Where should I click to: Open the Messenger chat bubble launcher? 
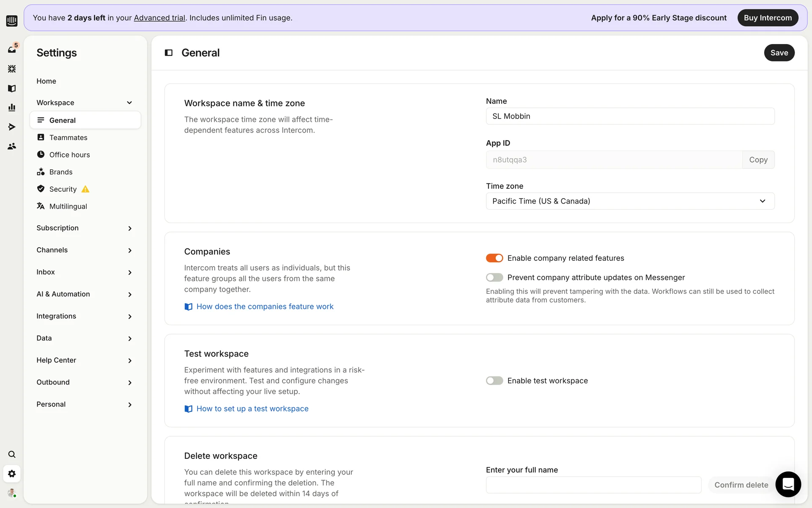click(x=788, y=484)
